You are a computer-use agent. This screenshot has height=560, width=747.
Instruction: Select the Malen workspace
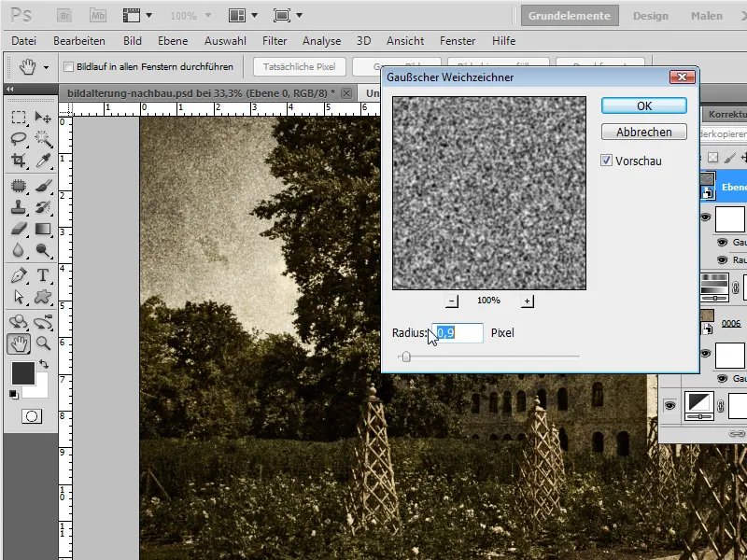(x=707, y=16)
